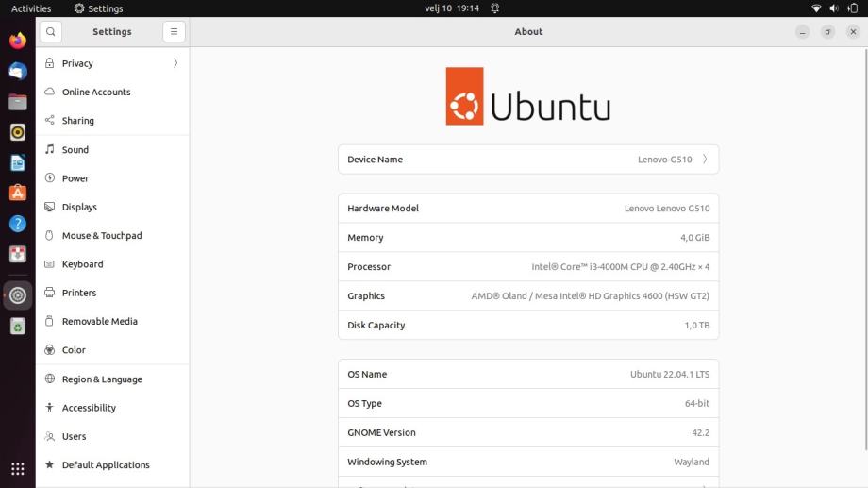Launch Firefox from the dock
This screenshot has width=868, height=488.
coord(18,41)
